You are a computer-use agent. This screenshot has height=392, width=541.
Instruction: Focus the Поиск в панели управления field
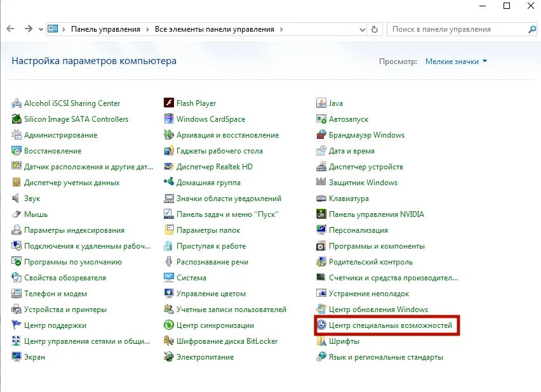click(x=462, y=29)
